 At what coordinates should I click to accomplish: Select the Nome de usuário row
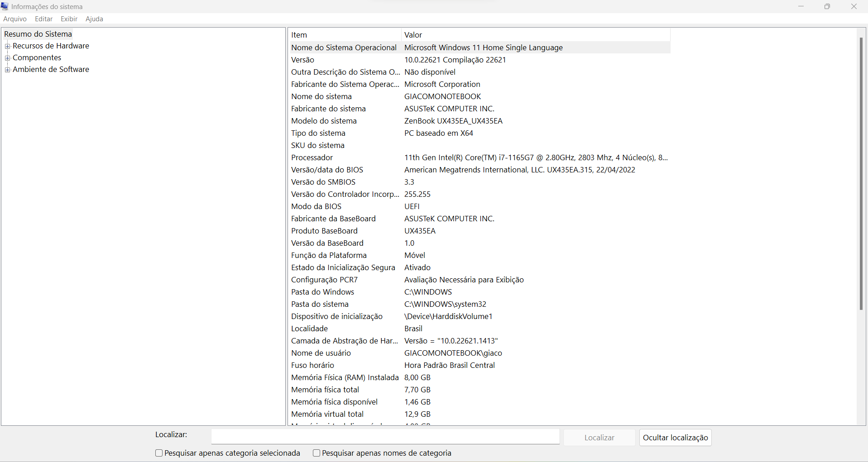point(480,353)
